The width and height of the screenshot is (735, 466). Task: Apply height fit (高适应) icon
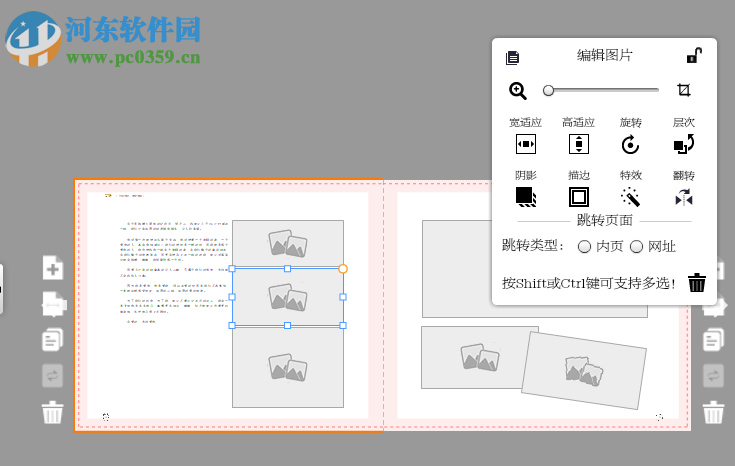[x=578, y=144]
